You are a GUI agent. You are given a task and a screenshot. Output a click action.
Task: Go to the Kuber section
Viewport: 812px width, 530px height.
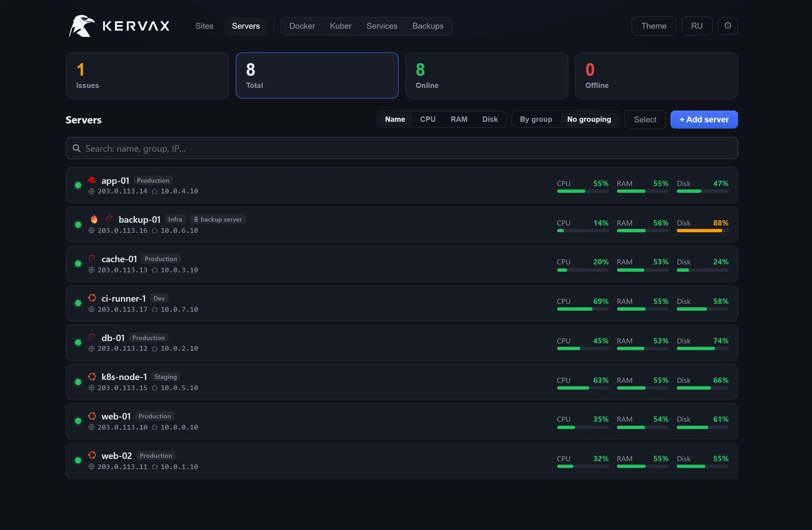click(341, 26)
